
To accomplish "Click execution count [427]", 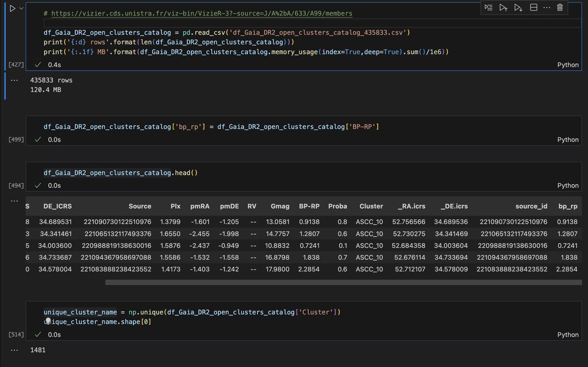I will (16, 65).
